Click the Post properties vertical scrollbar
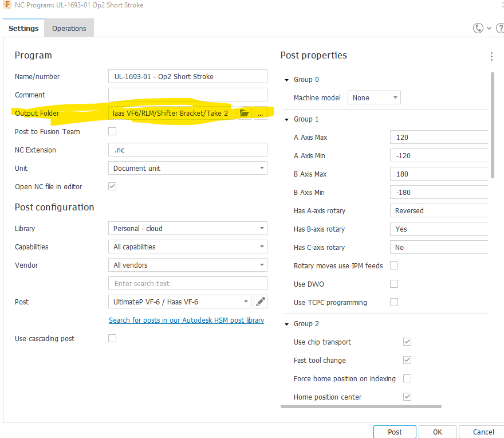The width and height of the screenshot is (504, 438). [492, 124]
